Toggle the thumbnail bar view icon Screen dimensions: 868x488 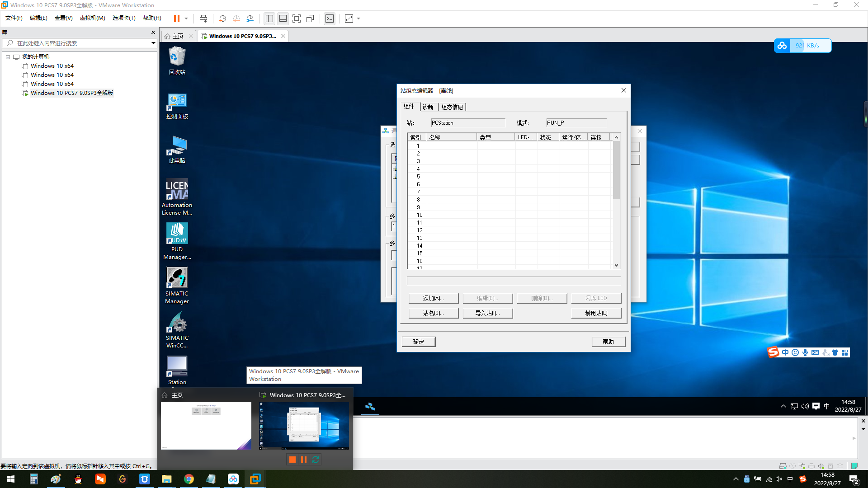(x=283, y=19)
